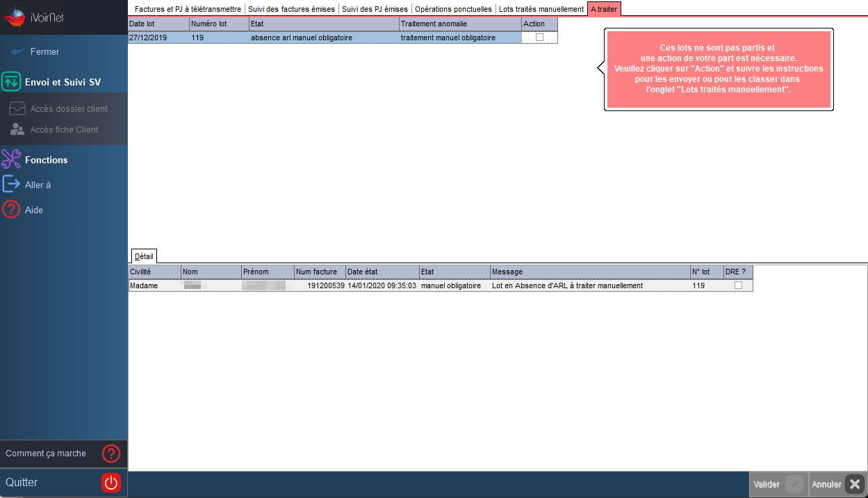
Task: Open the Lots traités manuellement tab
Action: 541,9
